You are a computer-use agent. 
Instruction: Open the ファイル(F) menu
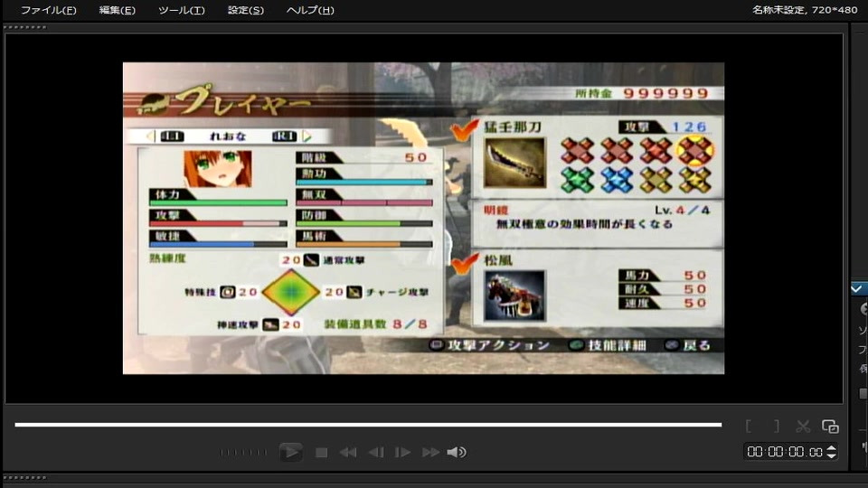(48, 10)
